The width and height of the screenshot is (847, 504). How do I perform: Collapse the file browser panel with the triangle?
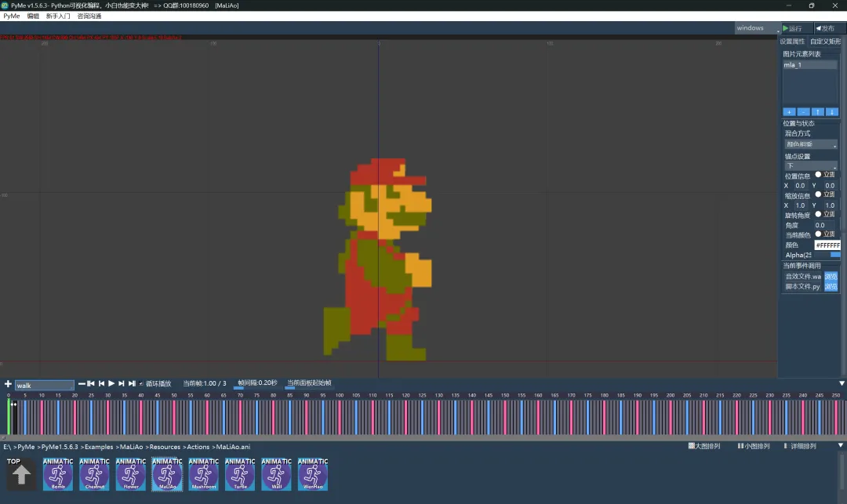pyautogui.click(x=841, y=446)
